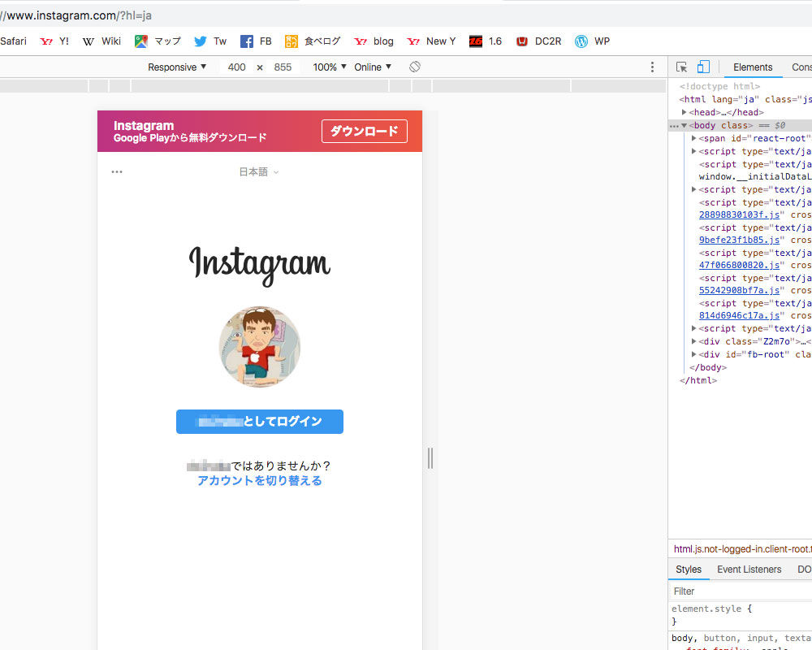Open the New Y bookmark

click(x=431, y=41)
